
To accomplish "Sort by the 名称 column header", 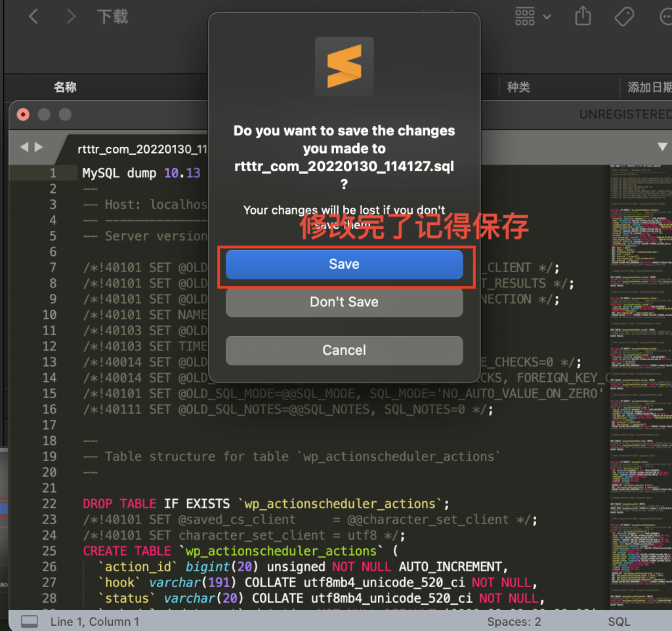I will [65, 87].
